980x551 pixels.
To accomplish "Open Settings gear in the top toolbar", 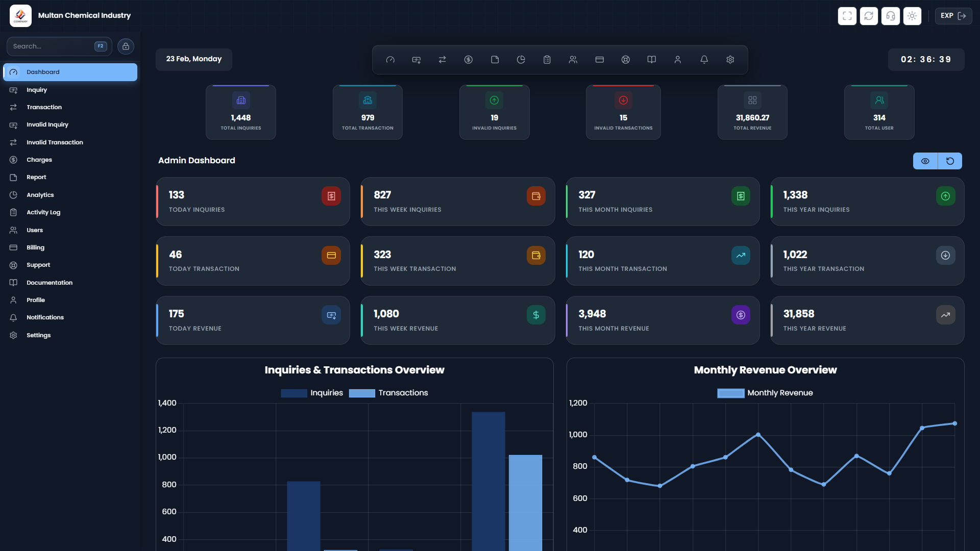I will click(730, 59).
